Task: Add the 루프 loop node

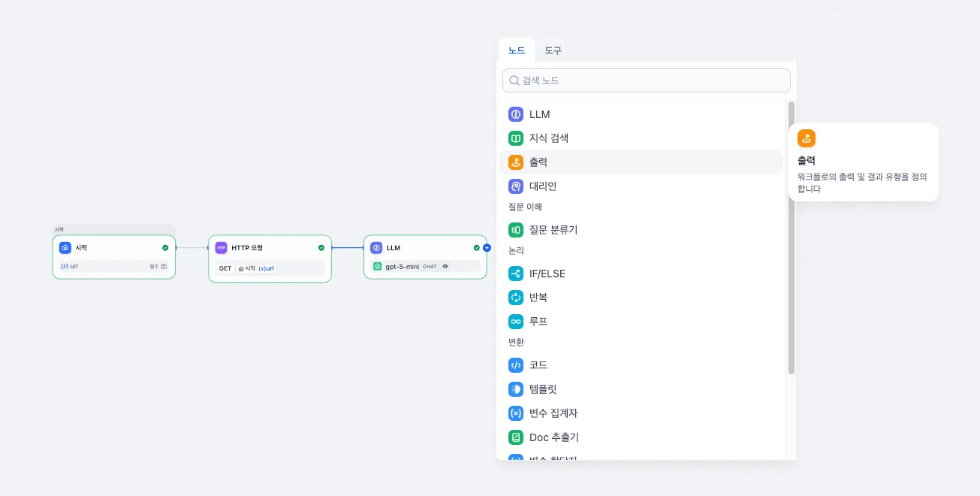Action: point(538,322)
